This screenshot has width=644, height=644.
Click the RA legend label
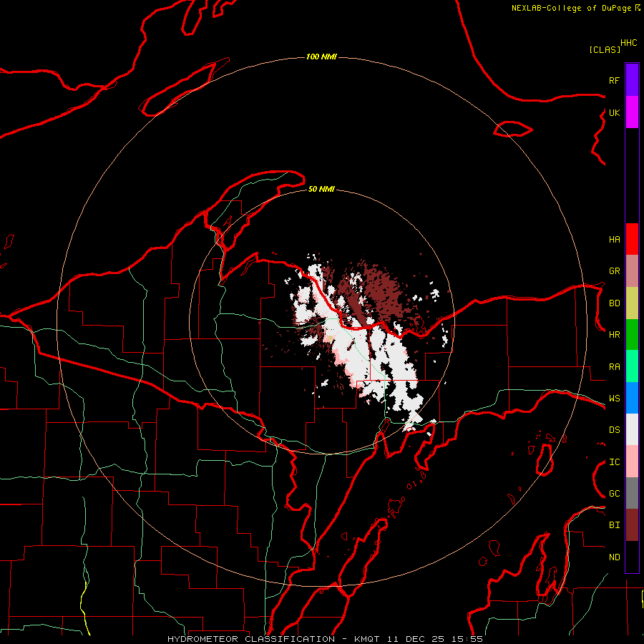(614, 367)
